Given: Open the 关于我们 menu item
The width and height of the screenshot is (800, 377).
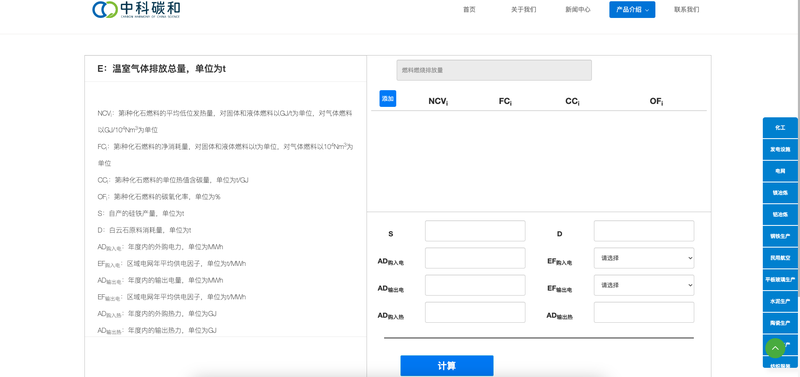Looking at the screenshot, I should pos(523,10).
